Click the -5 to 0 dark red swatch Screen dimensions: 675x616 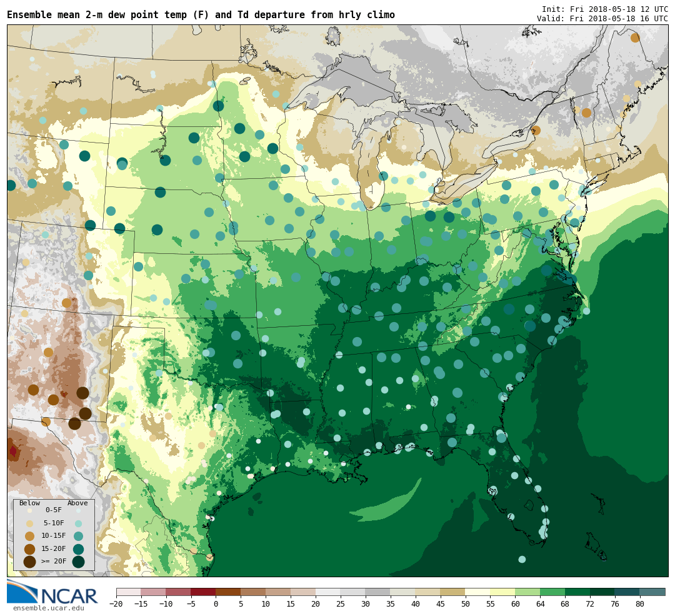pyautogui.click(x=204, y=592)
